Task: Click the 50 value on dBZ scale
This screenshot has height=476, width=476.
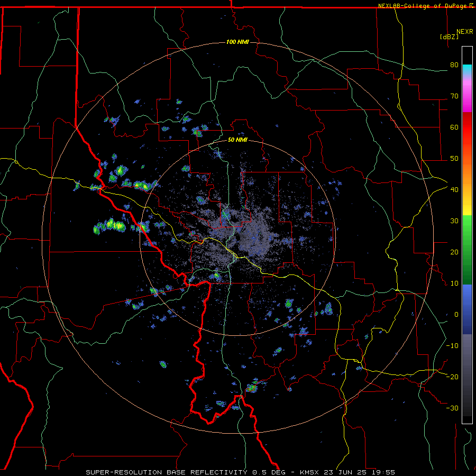Action: click(454, 159)
